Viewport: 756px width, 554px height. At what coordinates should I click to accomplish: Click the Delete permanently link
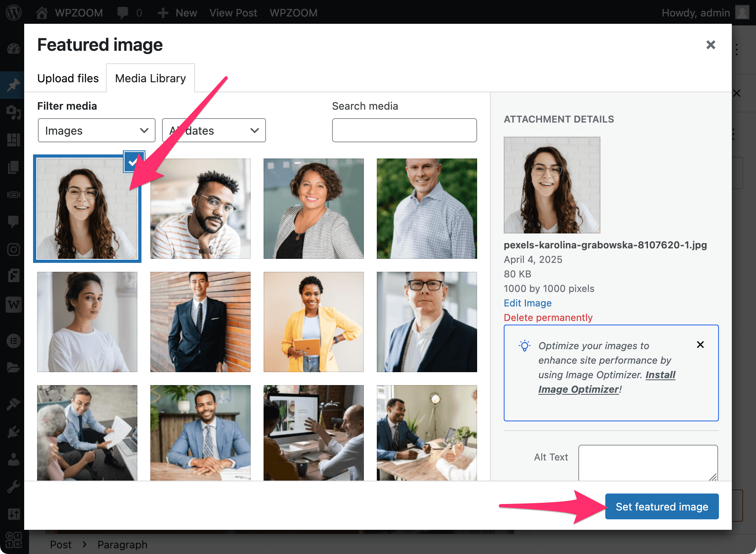[x=548, y=318]
